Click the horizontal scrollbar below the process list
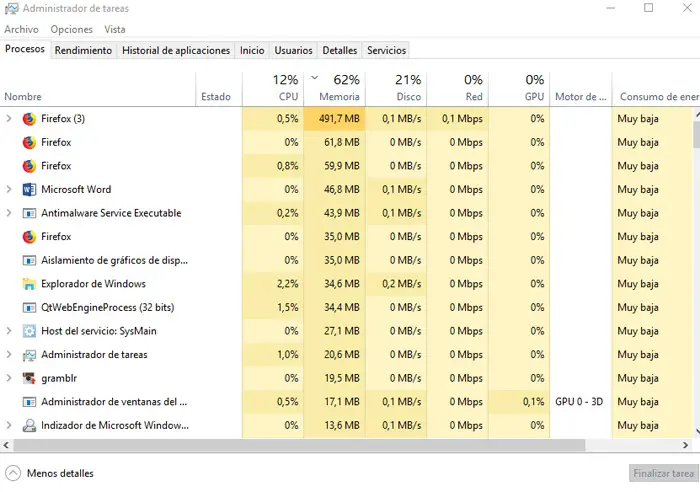 point(300,444)
